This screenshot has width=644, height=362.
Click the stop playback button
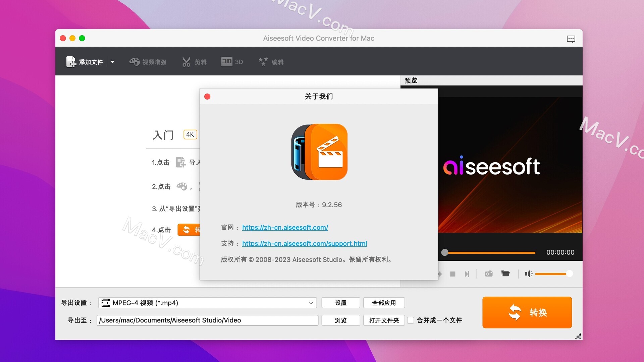coord(452,274)
